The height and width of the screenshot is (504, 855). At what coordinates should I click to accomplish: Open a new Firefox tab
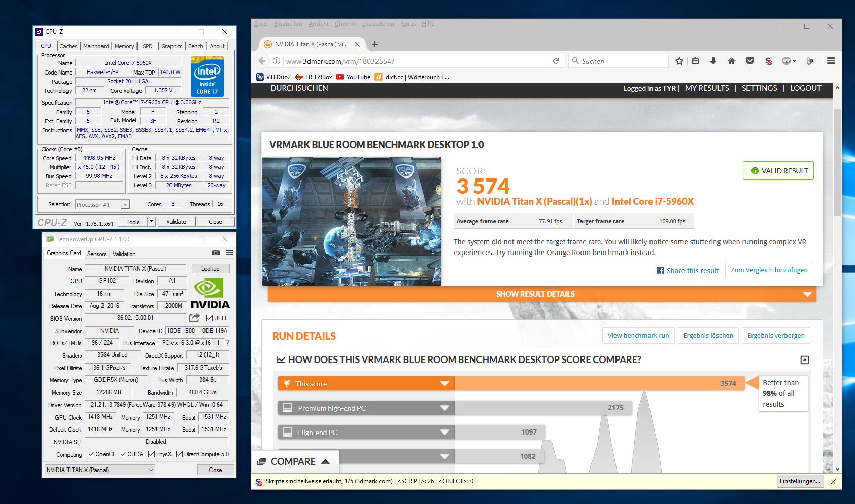click(375, 44)
